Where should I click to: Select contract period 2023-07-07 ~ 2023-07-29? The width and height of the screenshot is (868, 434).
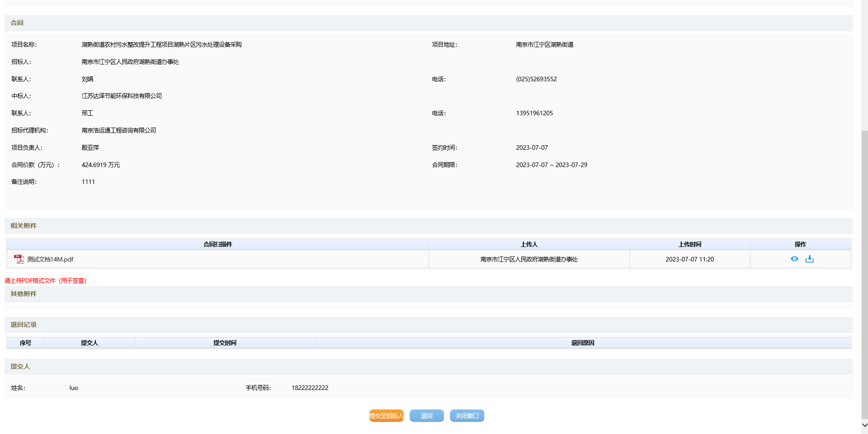pos(551,165)
